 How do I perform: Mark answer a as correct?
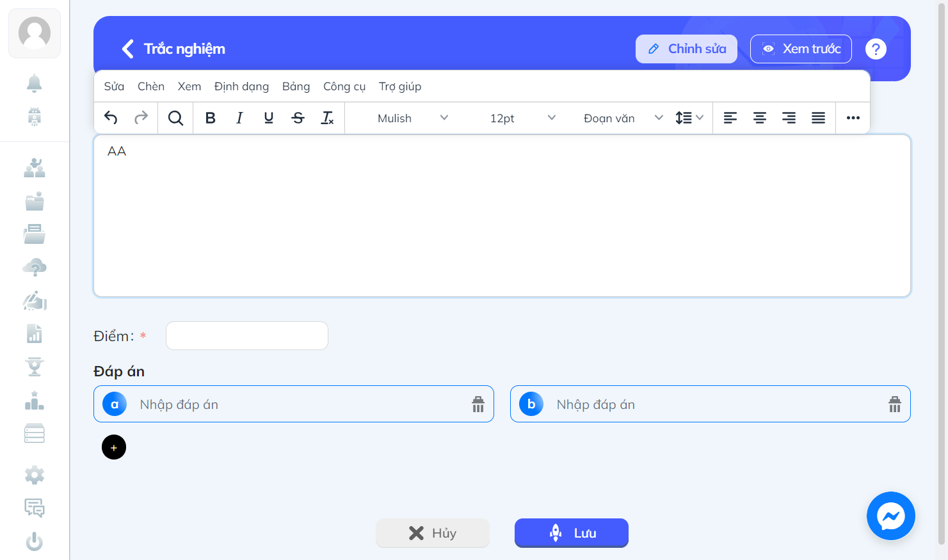[x=115, y=404]
